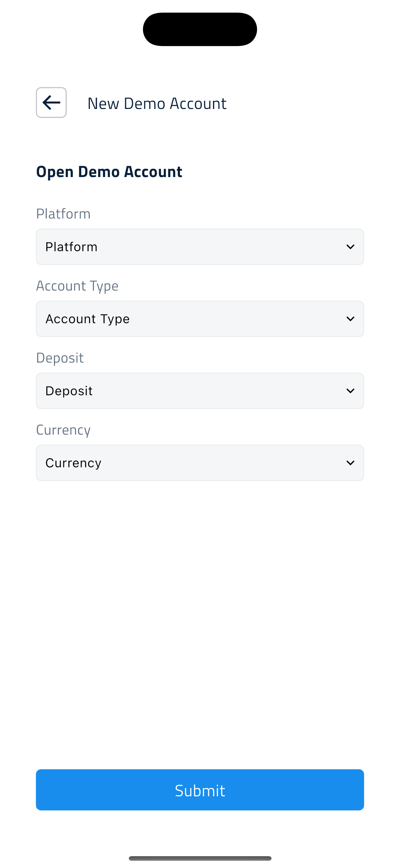The width and height of the screenshot is (400, 868).
Task: Click the Deposit dropdown chevron icon
Action: (350, 391)
